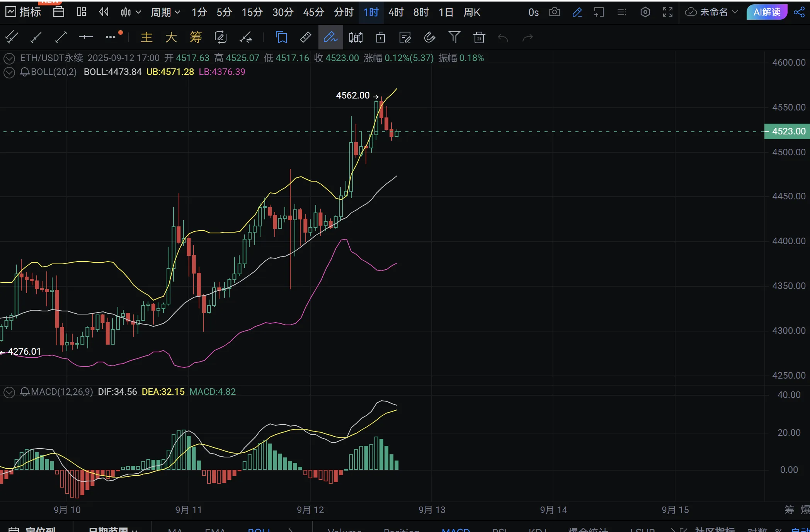Click the add-window panel icon

pos(599,12)
